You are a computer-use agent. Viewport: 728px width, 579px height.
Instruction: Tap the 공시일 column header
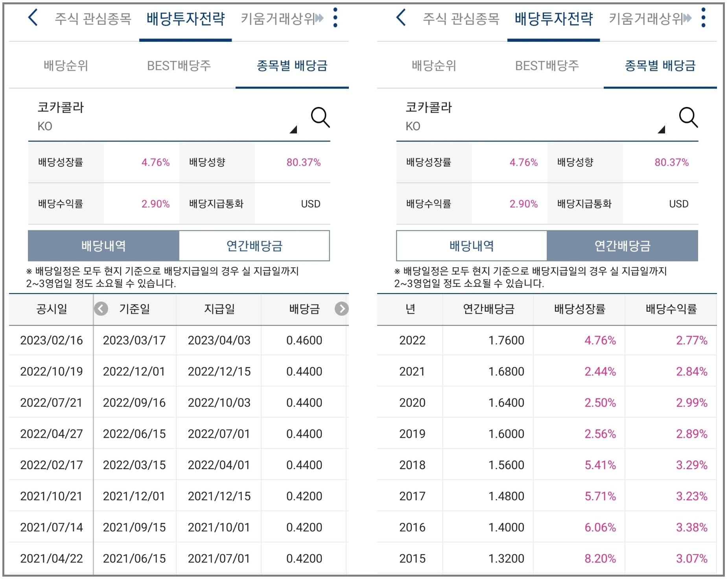(52, 309)
